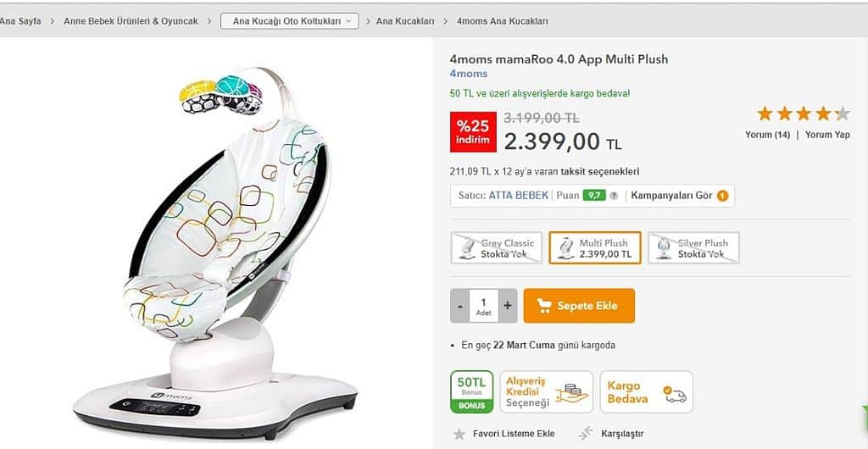Click the five-star rating display
Image resolution: width=868 pixels, height=449 pixels.
click(x=804, y=114)
